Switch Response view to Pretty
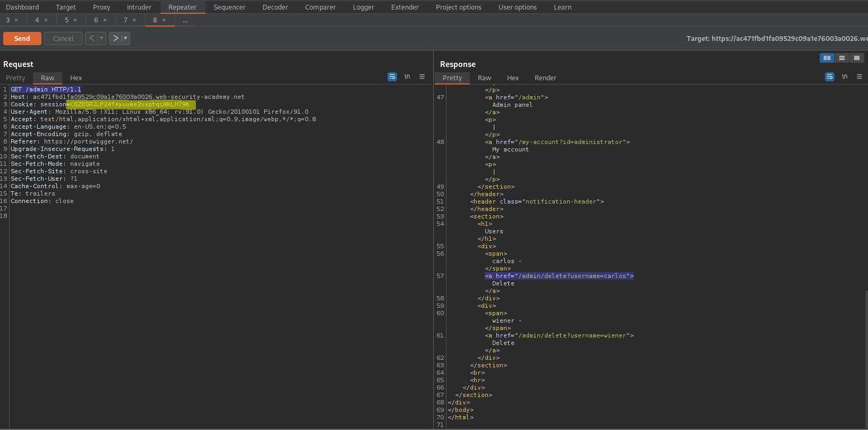Viewport: 868px width, 430px height. tap(452, 78)
